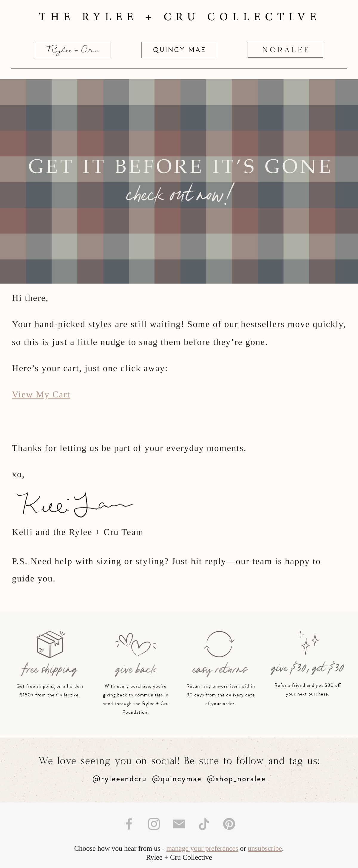Screen dimensions: 358x868
Task: Open the Rylee + Cru brand button
Action: tap(72, 50)
